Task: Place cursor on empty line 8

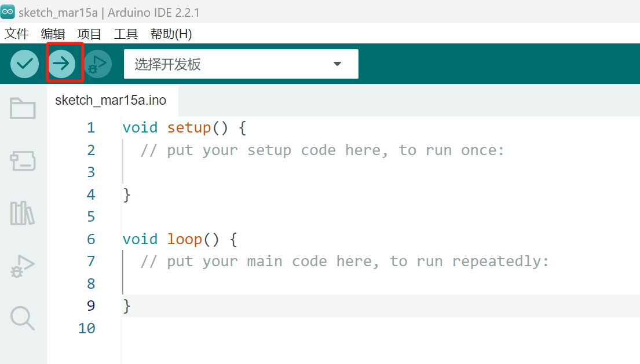Action: [381, 284]
